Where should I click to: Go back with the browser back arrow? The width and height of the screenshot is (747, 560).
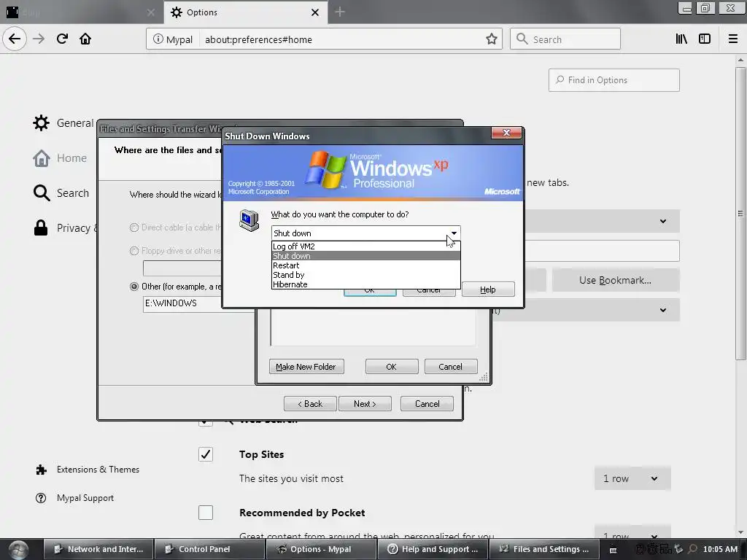(x=15, y=39)
